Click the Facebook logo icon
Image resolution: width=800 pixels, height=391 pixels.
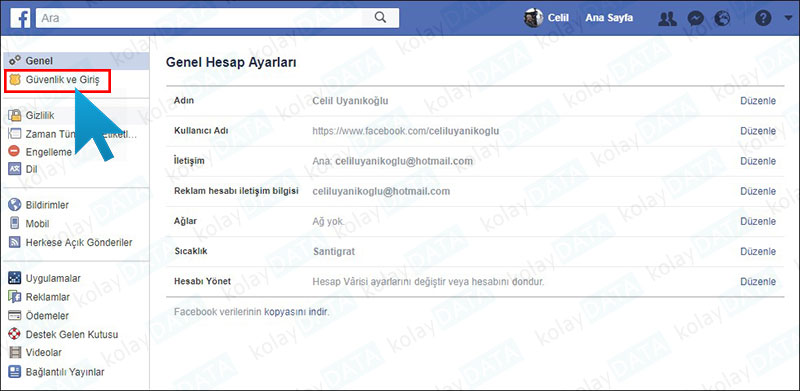pos(20,18)
